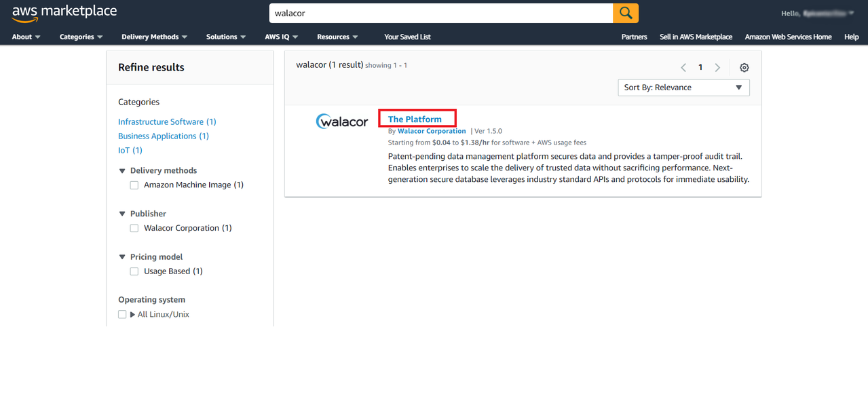Open the Walacor Corporation seller link
The width and height of the screenshot is (868, 399).
coord(432,131)
